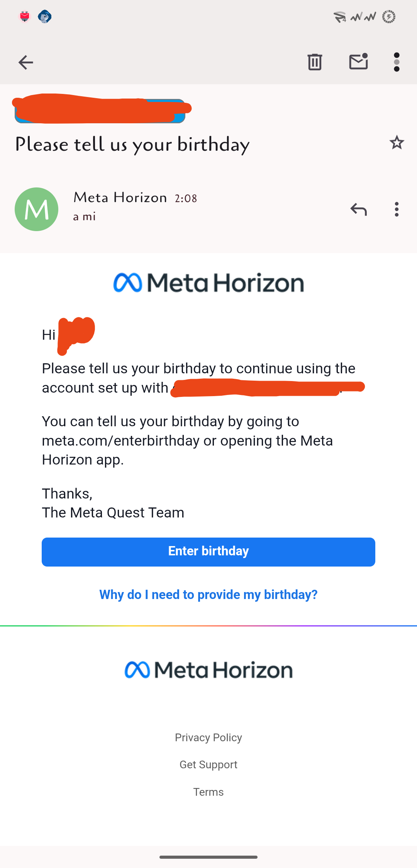This screenshot has width=417, height=868.
Task: Mark the email as unread
Action: point(358,62)
